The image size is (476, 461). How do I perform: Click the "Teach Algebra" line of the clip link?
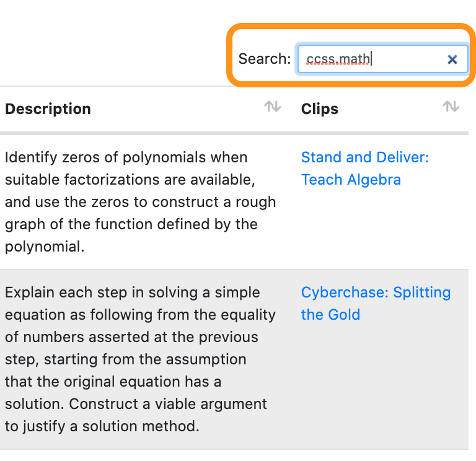pos(351,180)
